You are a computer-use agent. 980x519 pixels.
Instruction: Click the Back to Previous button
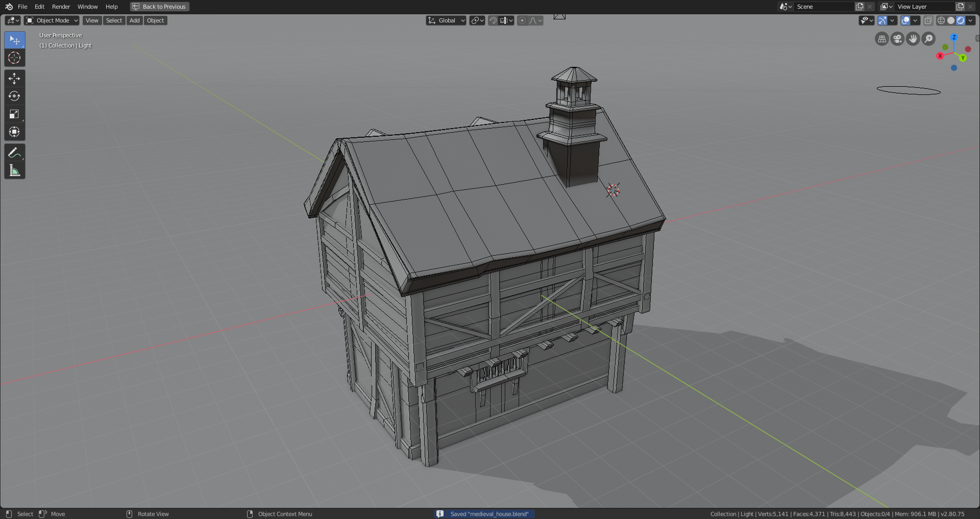tap(159, 7)
